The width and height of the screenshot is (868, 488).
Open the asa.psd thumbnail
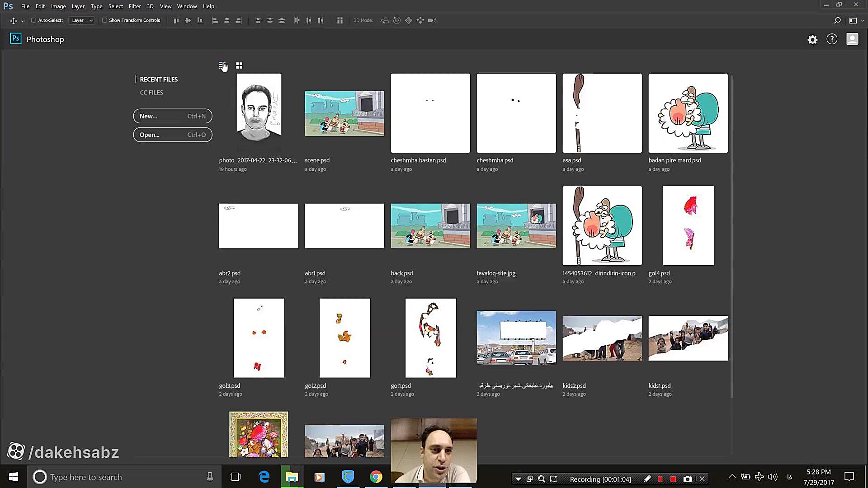point(602,113)
